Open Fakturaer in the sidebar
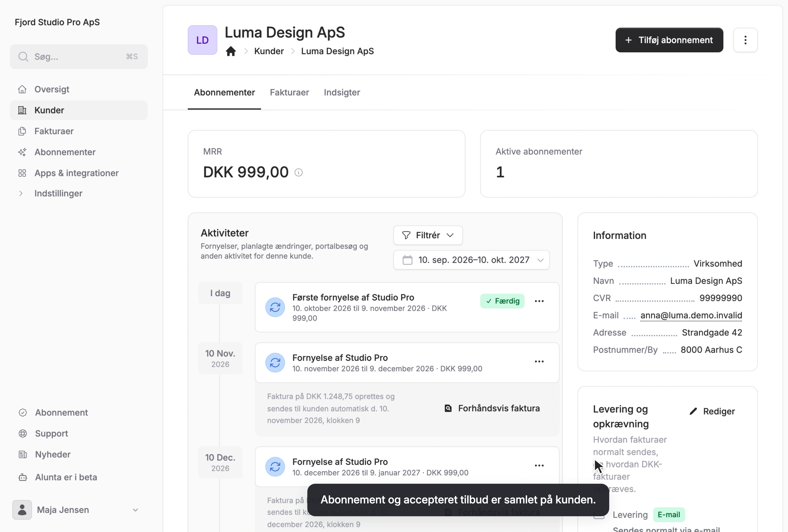This screenshot has height=532, width=788. click(x=79, y=131)
